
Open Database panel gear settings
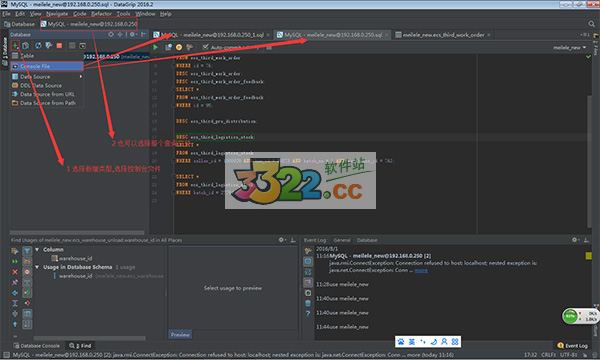pyautogui.click(x=132, y=34)
